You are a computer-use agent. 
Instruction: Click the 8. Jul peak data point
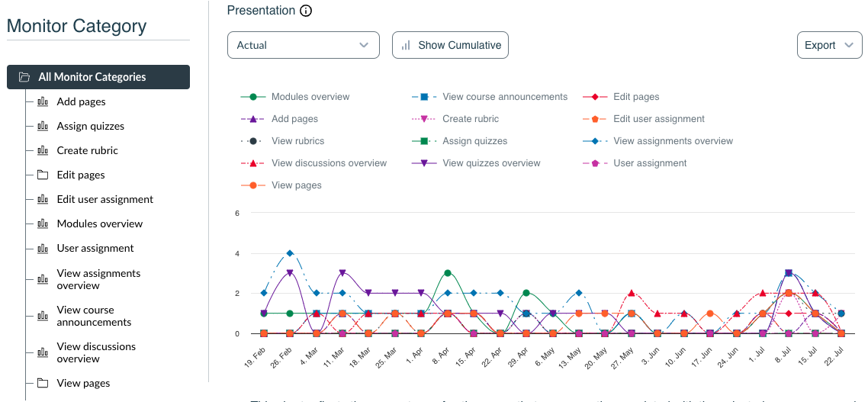tap(789, 272)
